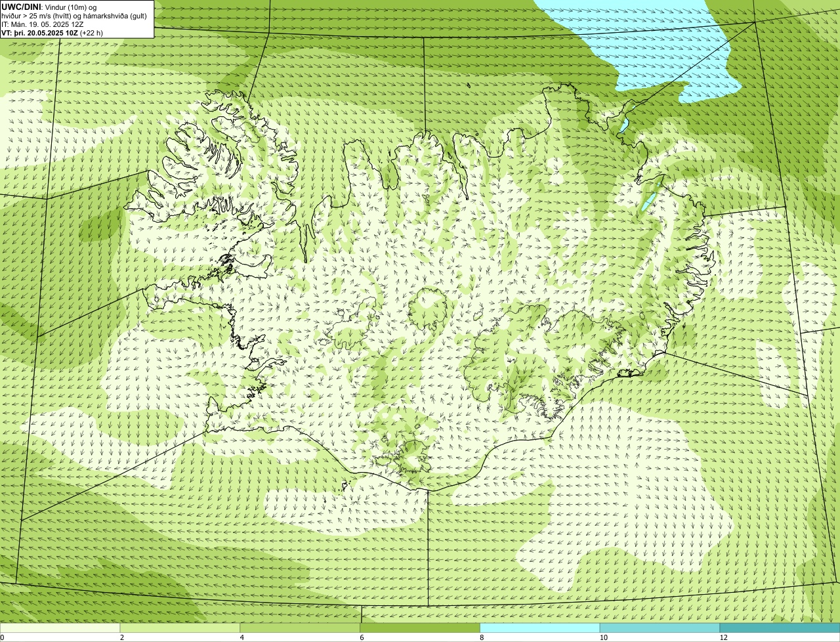Click the round Hofsjökull glacier outline in central Iceland

pyautogui.click(x=427, y=310)
